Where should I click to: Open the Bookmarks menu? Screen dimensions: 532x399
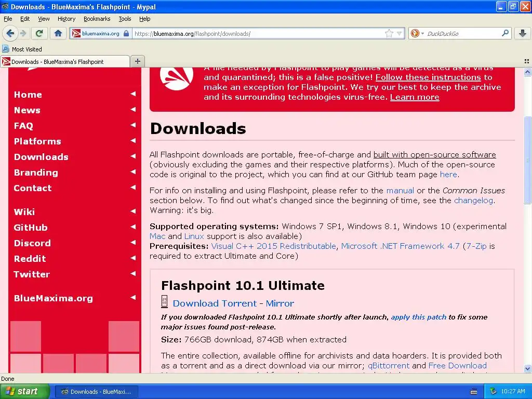97,19
